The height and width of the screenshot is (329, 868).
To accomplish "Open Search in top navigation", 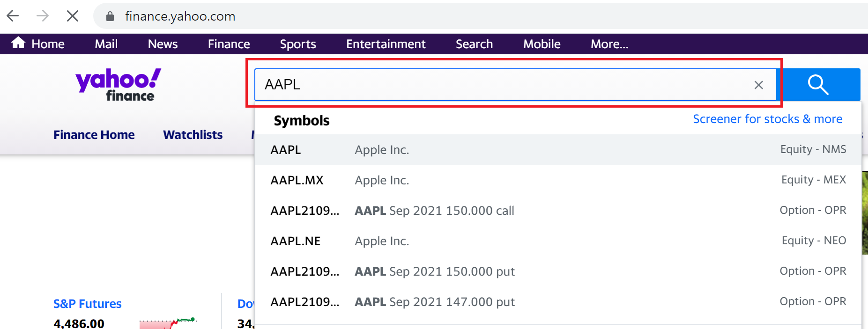I will [474, 44].
